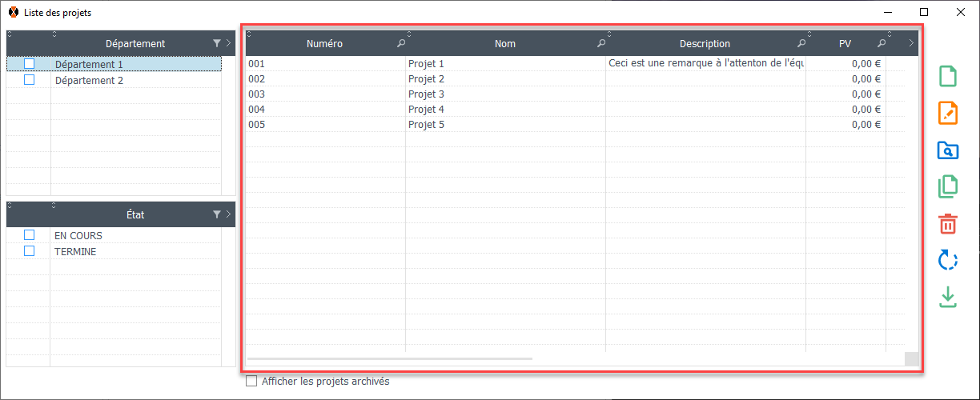Expand more columns arrow after PV

(x=911, y=43)
